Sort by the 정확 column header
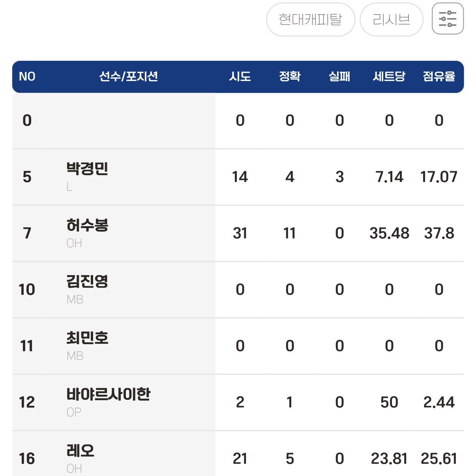Screen dimensions: 476x476 coord(290,76)
